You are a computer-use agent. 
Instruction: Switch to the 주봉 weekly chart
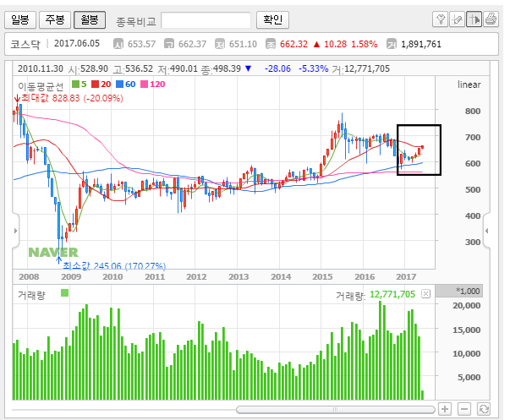55,20
